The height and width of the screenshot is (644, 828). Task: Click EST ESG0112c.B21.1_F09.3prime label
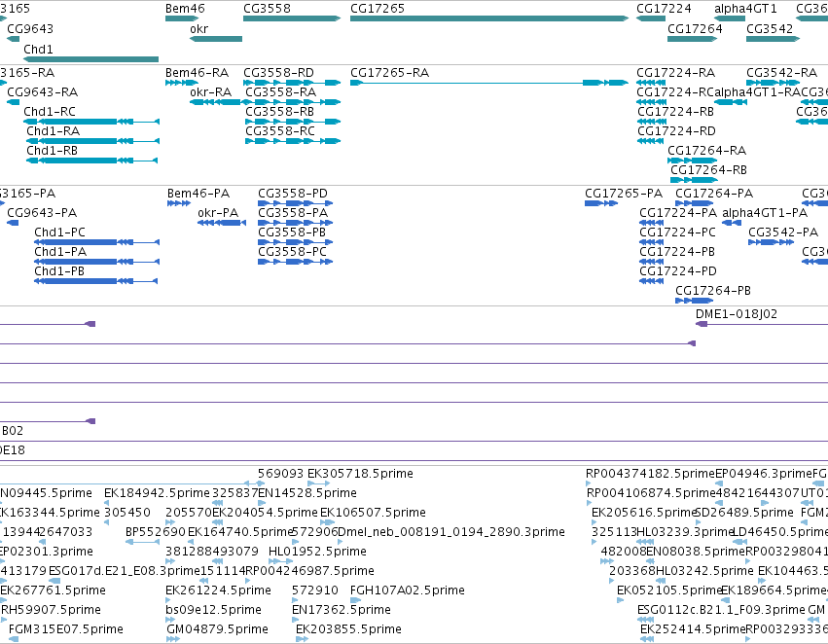(721, 610)
